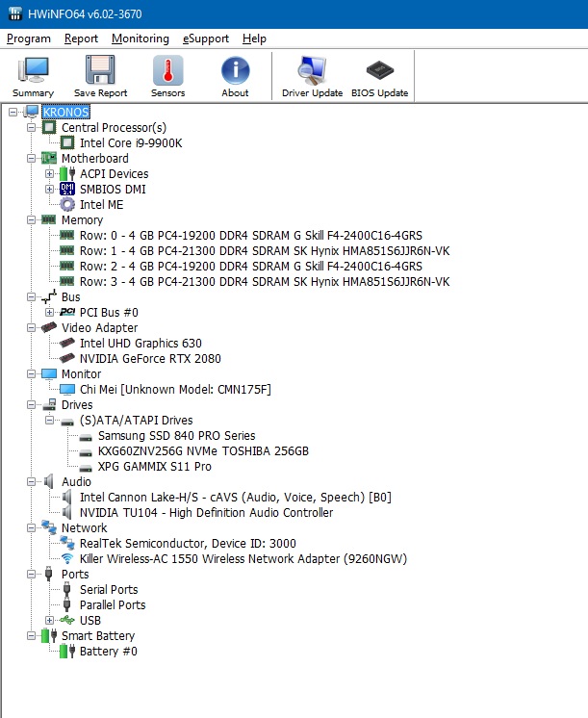588x718 pixels.
Task: Collapse the Central Processor(s) branch
Action: (x=31, y=127)
